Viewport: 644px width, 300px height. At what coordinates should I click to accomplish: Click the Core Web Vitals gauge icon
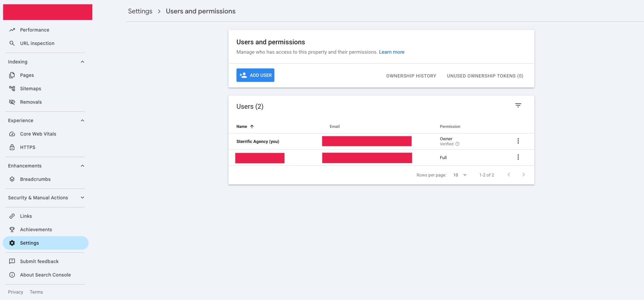tap(12, 134)
